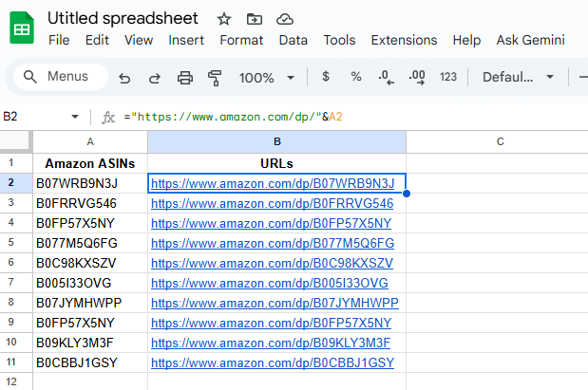
Task: Open the B0FRRVG546 Amazon link
Action: pyautogui.click(x=272, y=203)
